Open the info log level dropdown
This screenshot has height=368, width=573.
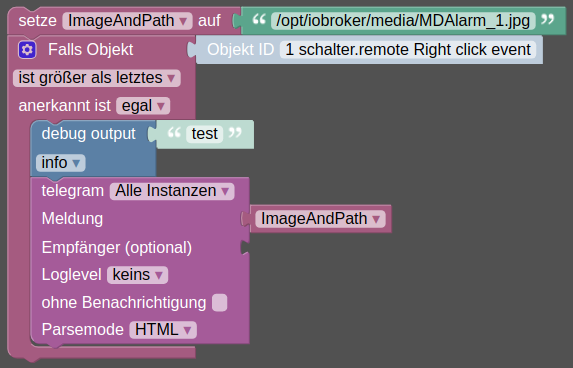[61, 163]
